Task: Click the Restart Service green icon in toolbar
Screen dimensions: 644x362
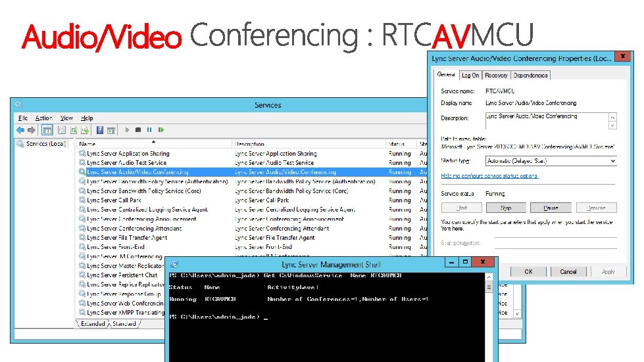Action: [x=161, y=130]
